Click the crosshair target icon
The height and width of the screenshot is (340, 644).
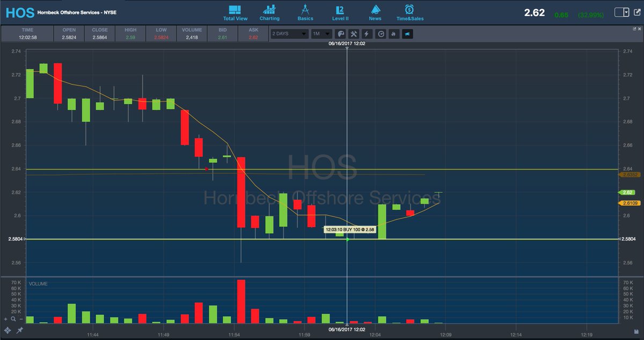8,330
